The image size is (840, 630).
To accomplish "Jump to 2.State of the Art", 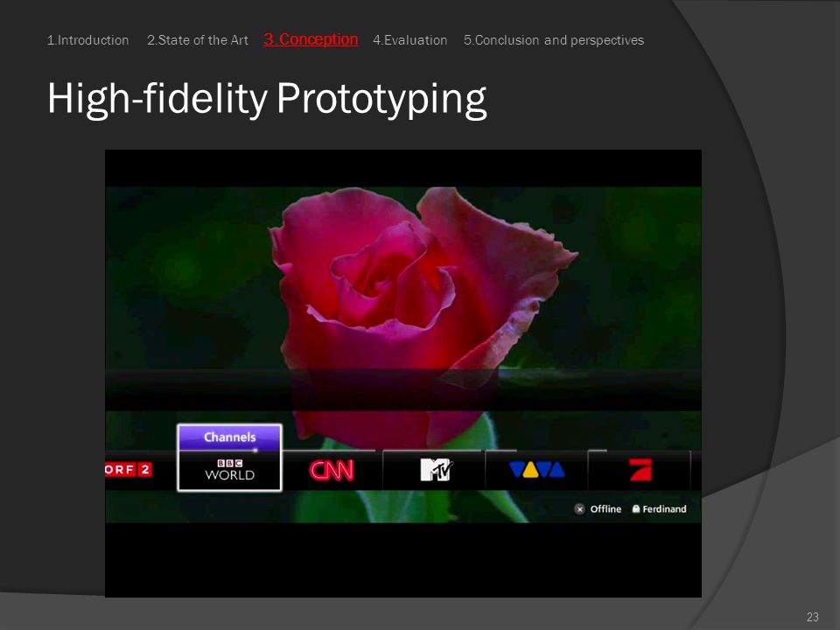I will (x=198, y=40).
